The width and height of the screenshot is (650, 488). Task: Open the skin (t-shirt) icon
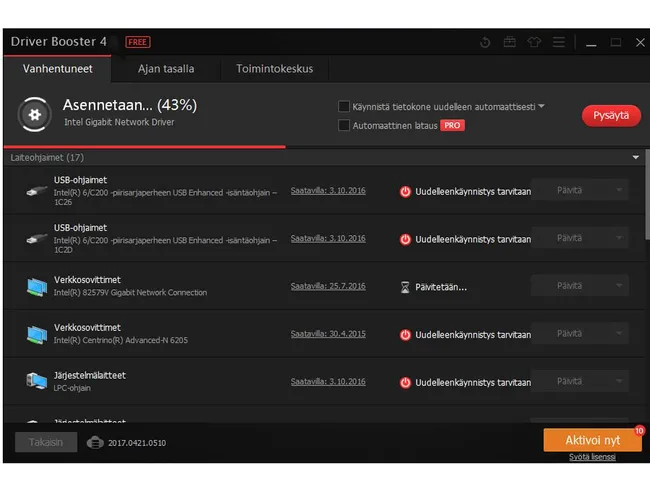tap(535, 42)
